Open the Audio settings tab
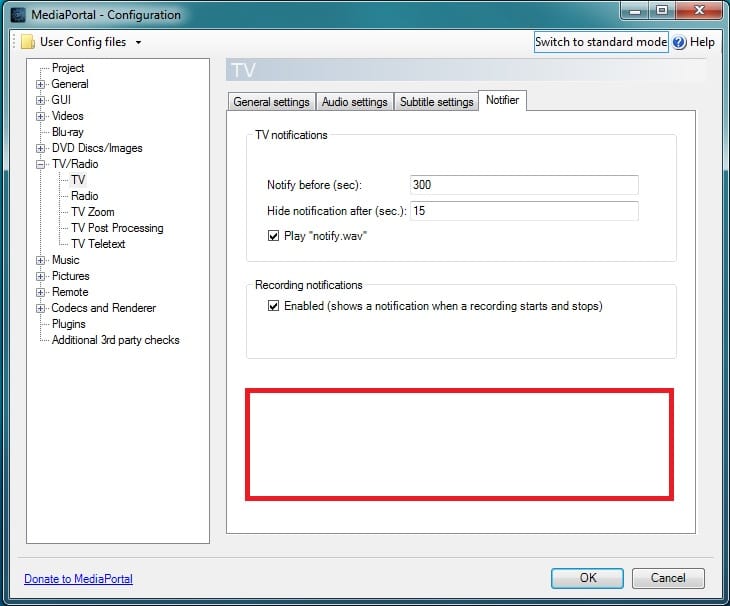 coord(354,102)
